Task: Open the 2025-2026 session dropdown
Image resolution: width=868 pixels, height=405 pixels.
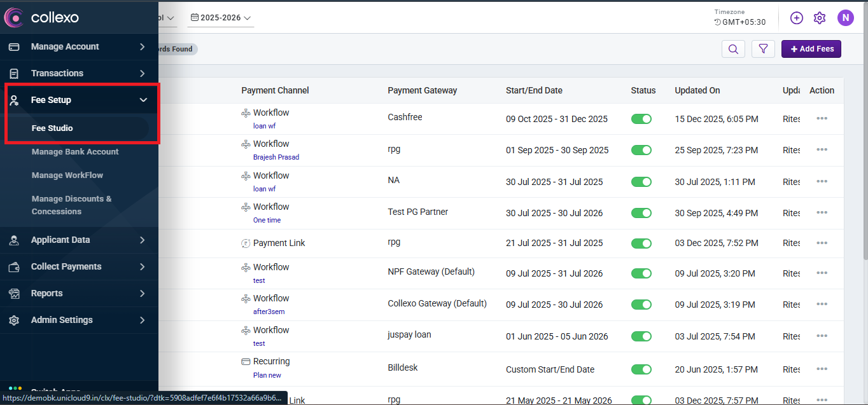Action: point(221,18)
